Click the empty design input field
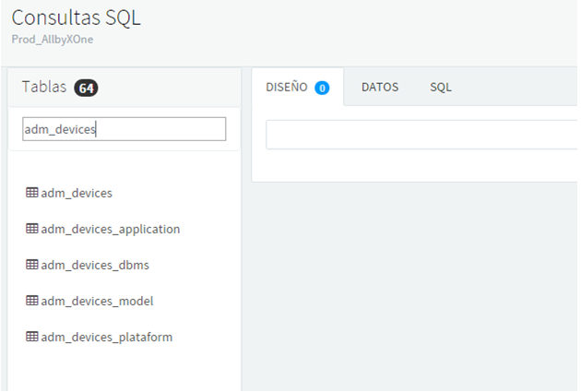Image resolution: width=581 pixels, height=392 pixels. [421, 135]
